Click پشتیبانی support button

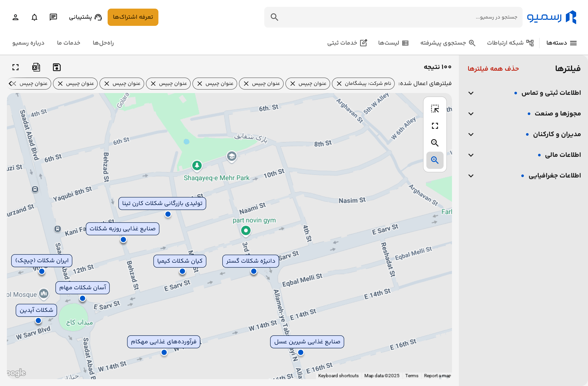tap(85, 17)
